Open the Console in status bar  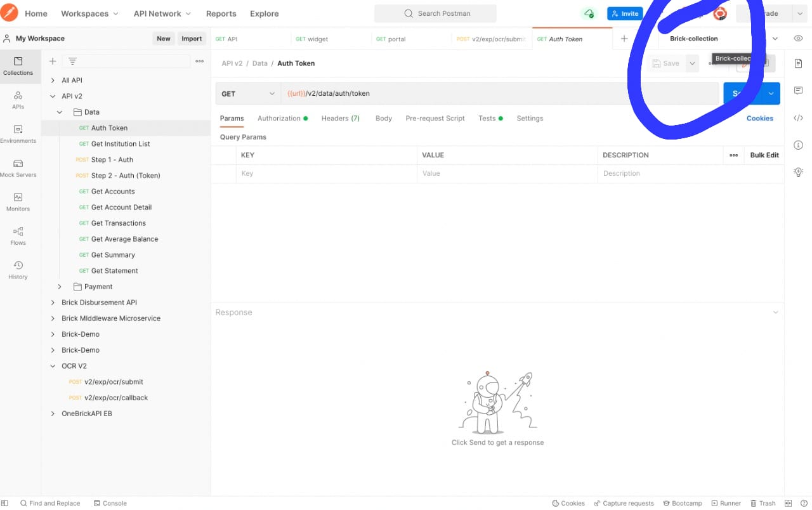[110, 503]
